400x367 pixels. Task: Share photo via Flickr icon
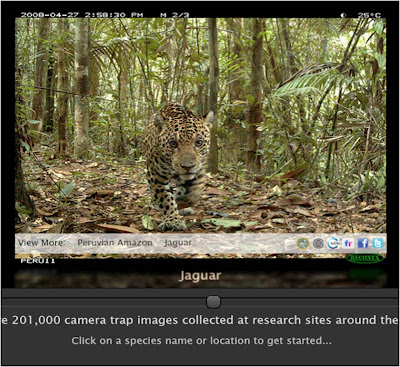click(x=348, y=244)
